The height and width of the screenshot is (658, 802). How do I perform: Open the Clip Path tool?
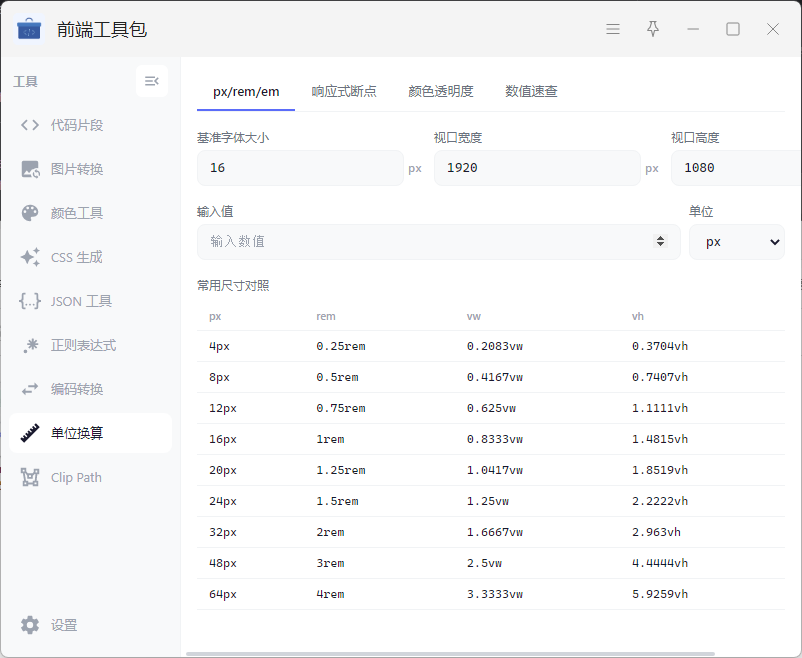(x=91, y=477)
